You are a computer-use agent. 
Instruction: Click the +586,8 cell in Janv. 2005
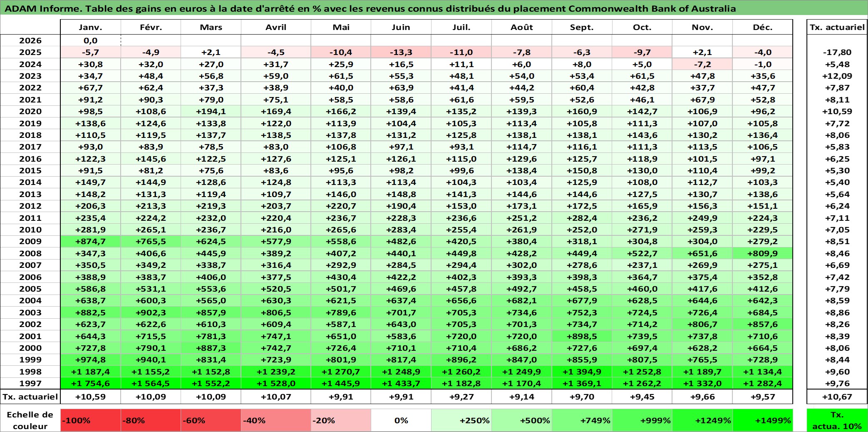point(91,289)
